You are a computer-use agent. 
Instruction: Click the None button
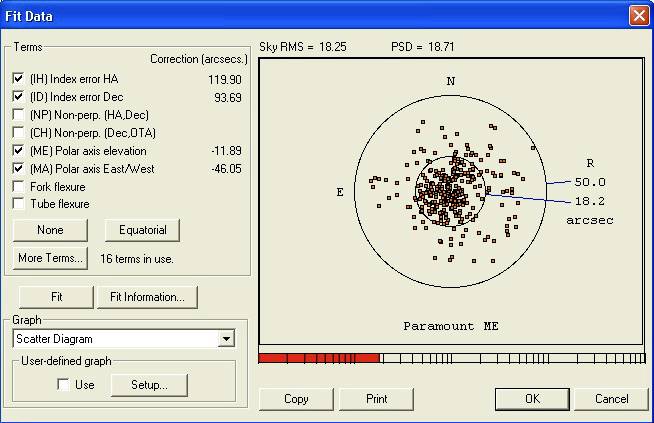(x=50, y=230)
